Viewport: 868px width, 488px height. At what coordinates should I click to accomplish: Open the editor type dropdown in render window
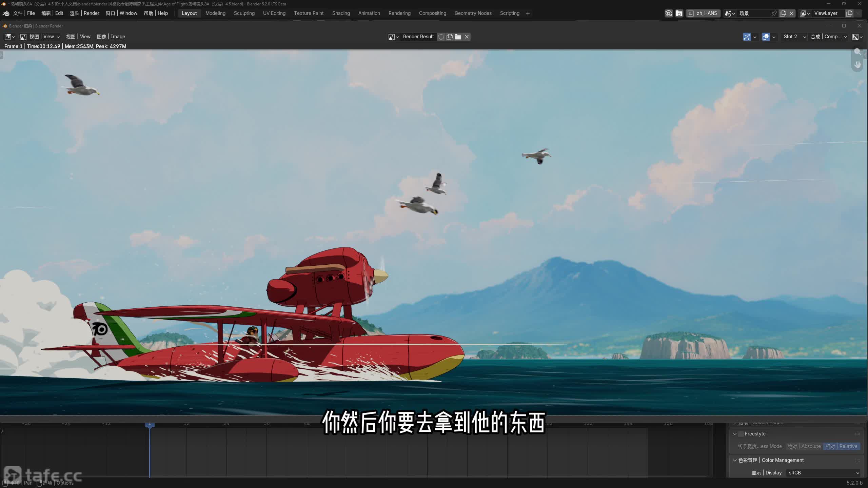(x=9, y=37)
